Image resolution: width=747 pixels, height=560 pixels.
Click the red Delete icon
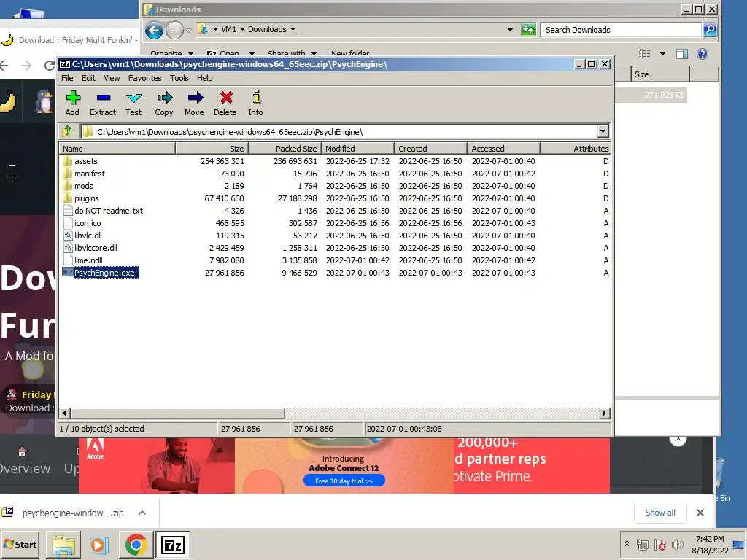226,98
